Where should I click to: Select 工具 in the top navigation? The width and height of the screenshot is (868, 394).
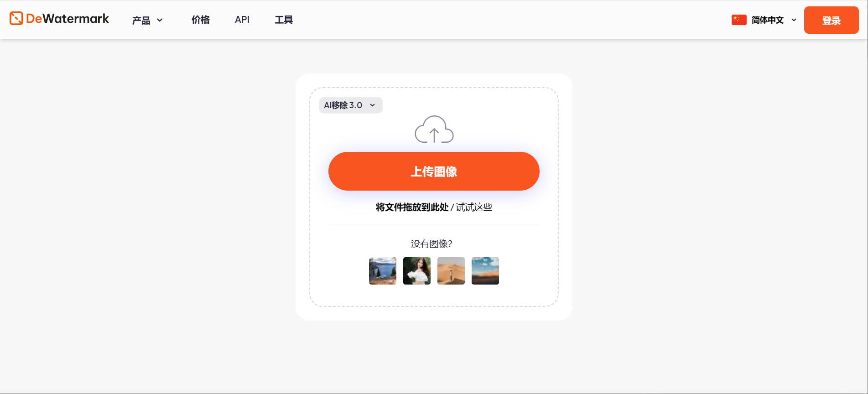pos(283,20)
